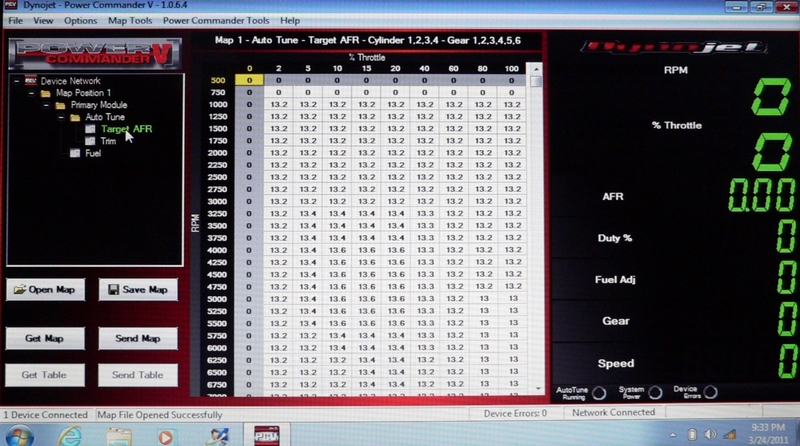The width and height of the screenshot is (800, 446).
Task: Click the Power Commander V logo
Action: pyautogui.click(x=95, y=54)
